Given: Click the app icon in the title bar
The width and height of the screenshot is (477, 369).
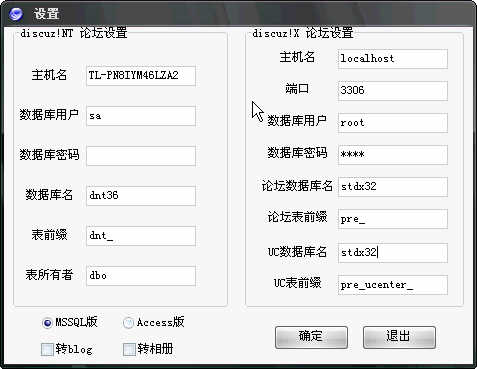Looking at the screenshot, I should (16, 14).
